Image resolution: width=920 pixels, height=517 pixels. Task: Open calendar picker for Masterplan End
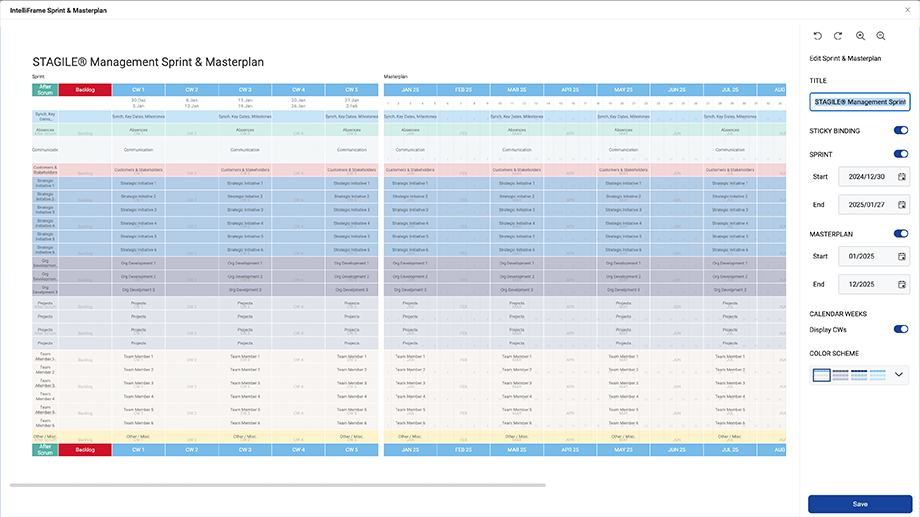tap(902, 285)
